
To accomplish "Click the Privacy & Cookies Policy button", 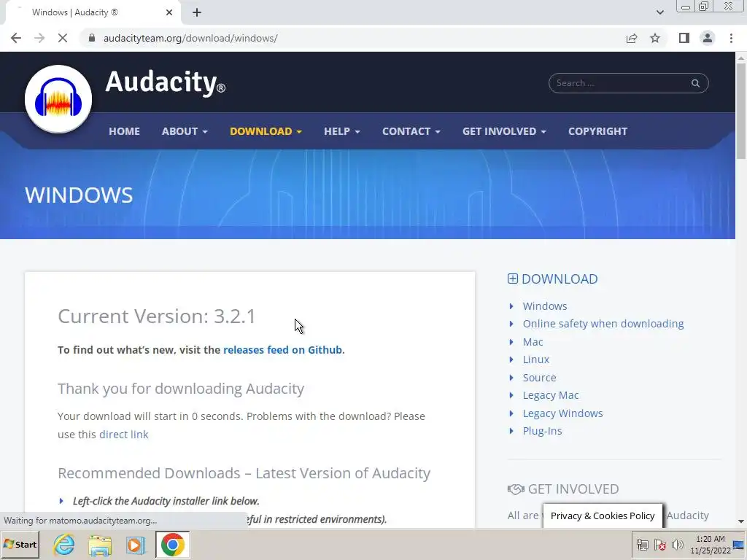I will [x=602, y=516].
